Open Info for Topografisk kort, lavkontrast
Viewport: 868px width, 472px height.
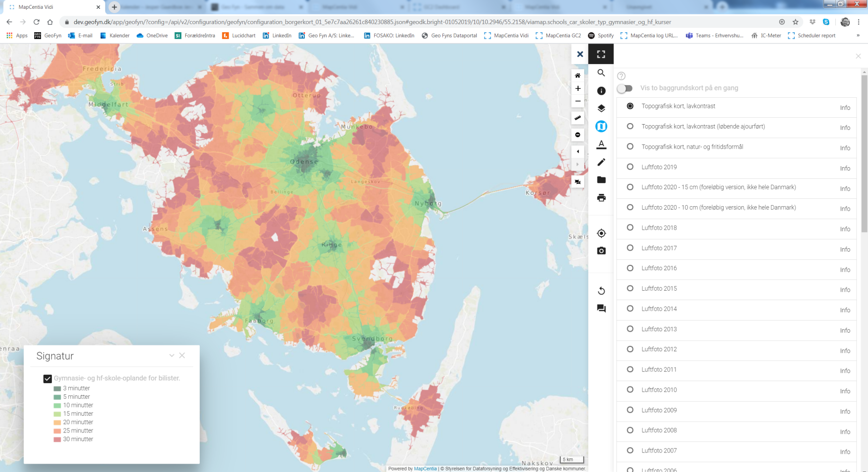[x=845, y=107]
